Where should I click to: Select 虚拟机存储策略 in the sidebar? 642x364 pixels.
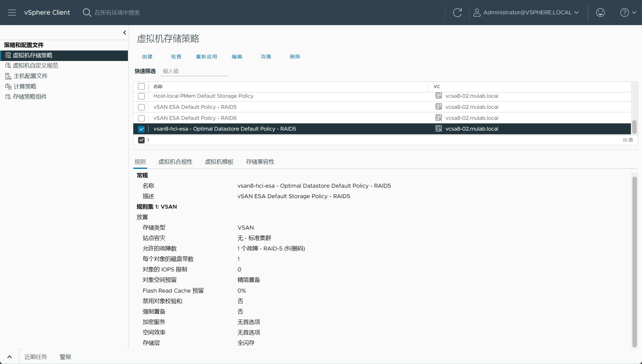(33, 55)
